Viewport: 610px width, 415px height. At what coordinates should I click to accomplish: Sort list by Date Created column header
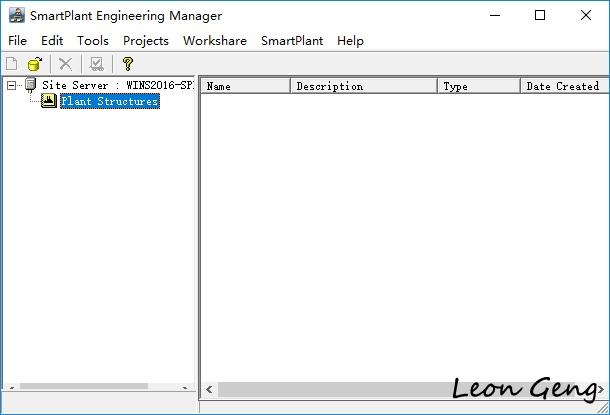(565, 86)
